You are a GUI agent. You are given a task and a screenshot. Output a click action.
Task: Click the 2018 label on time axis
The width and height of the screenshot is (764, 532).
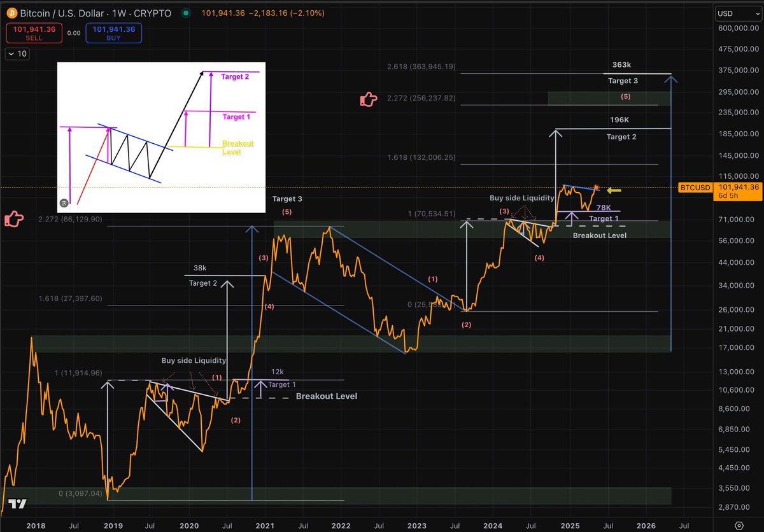pos(36,526)
